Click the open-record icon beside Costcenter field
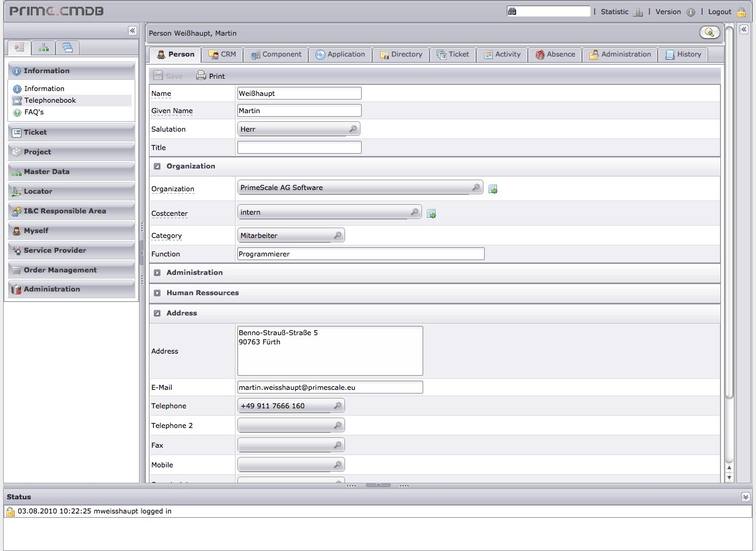 coord(431,214)
